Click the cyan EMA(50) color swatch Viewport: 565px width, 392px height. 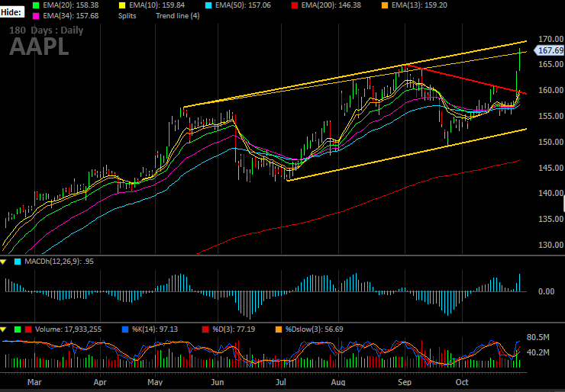[208, 5]
